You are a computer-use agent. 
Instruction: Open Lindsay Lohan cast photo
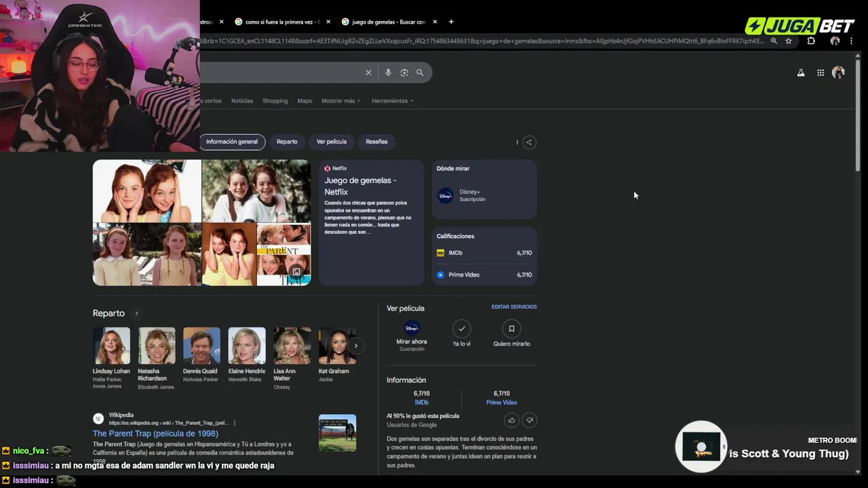click(x=111, y=346)
